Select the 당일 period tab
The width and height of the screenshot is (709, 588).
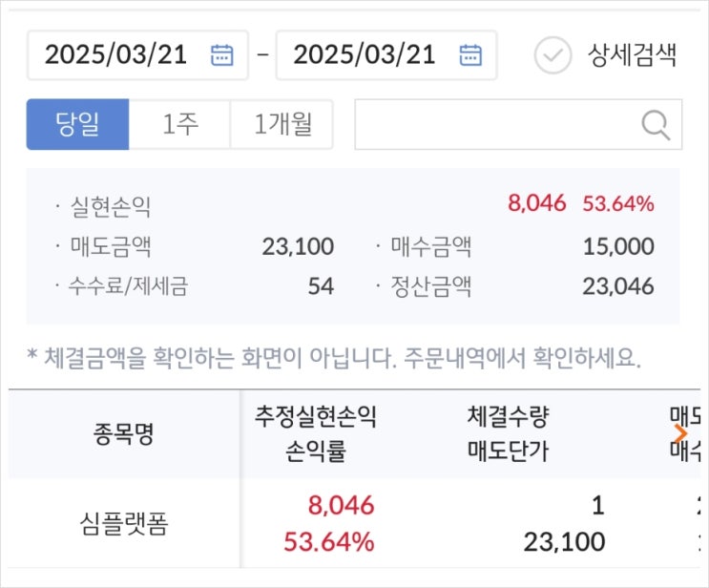(x=77, y=124)
